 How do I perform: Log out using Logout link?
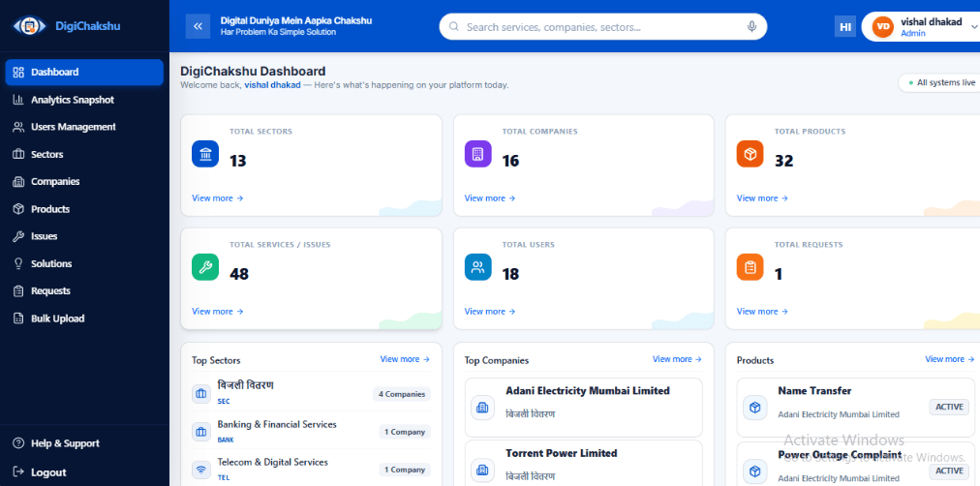84,472
